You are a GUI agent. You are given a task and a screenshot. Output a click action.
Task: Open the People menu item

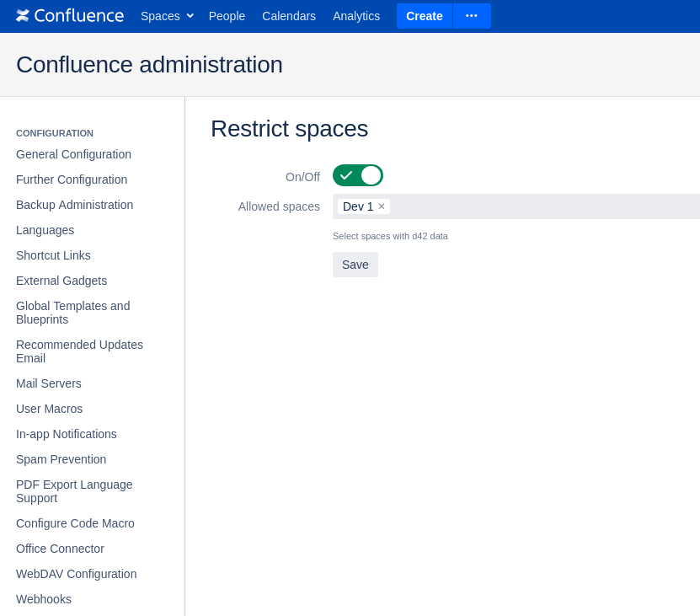[227, 16]
